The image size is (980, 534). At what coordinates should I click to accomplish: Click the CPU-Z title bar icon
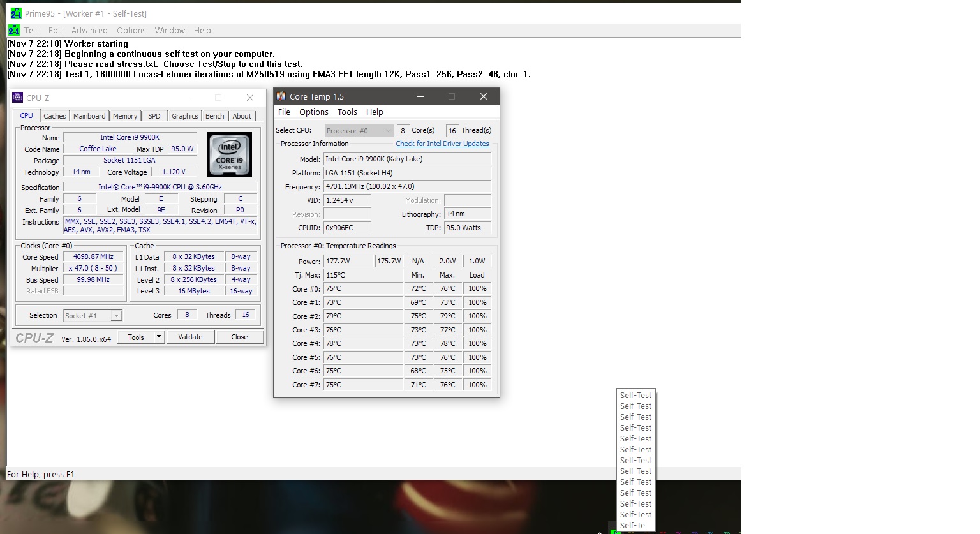pos(18,98)
